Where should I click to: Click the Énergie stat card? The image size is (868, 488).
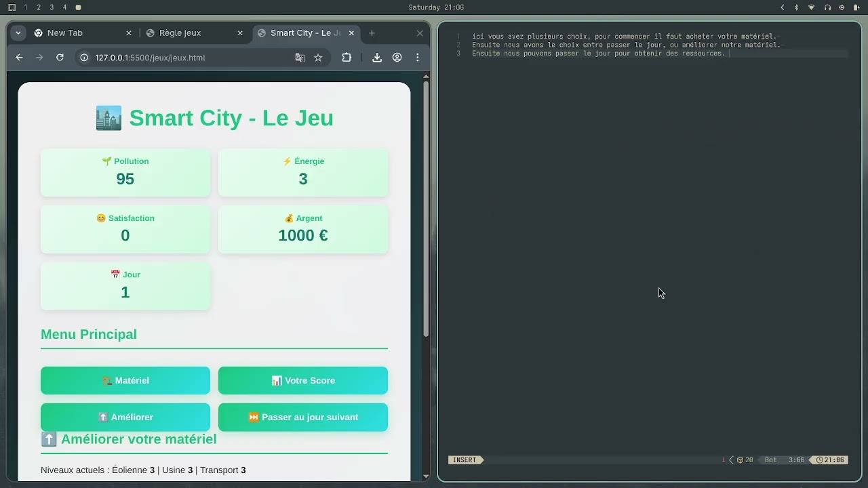pyautogui.click(x=303, y=173)
